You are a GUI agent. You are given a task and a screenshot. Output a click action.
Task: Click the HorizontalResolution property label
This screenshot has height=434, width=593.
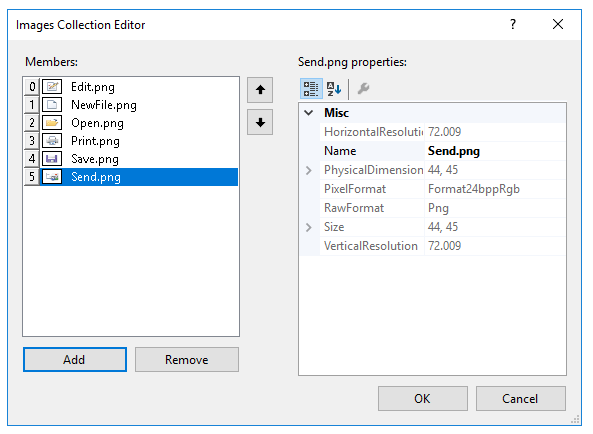pos(373,132)
